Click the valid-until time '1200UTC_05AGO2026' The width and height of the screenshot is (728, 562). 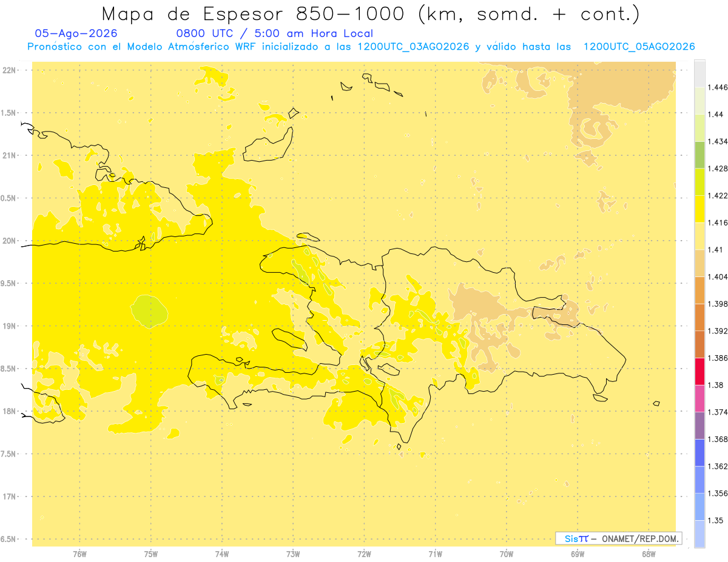coord(639,47)
